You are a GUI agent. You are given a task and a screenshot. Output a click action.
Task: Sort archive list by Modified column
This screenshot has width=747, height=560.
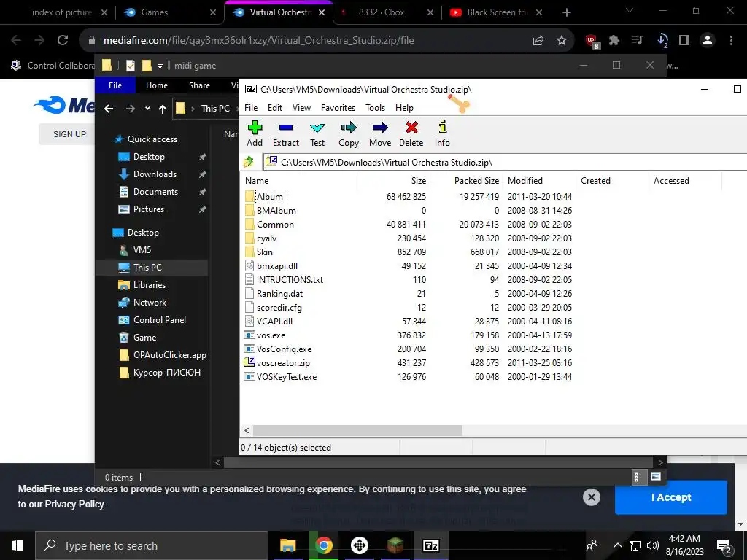pos(539,181)
